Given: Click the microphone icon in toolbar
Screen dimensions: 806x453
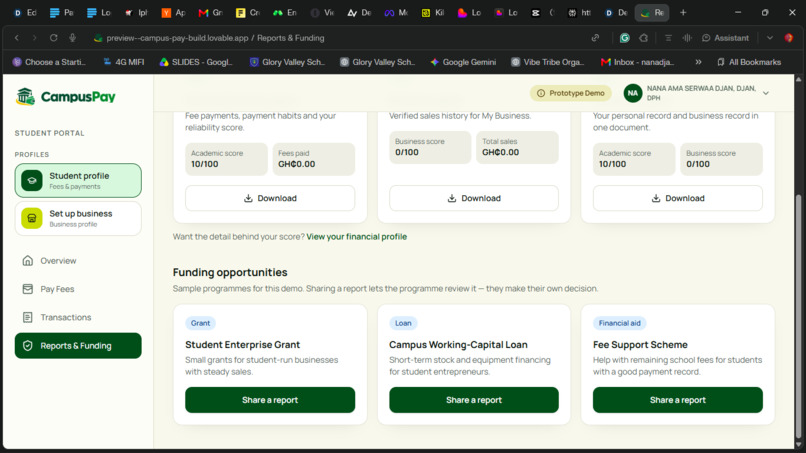Looking at the screenshot, I should tap(72, 38).
